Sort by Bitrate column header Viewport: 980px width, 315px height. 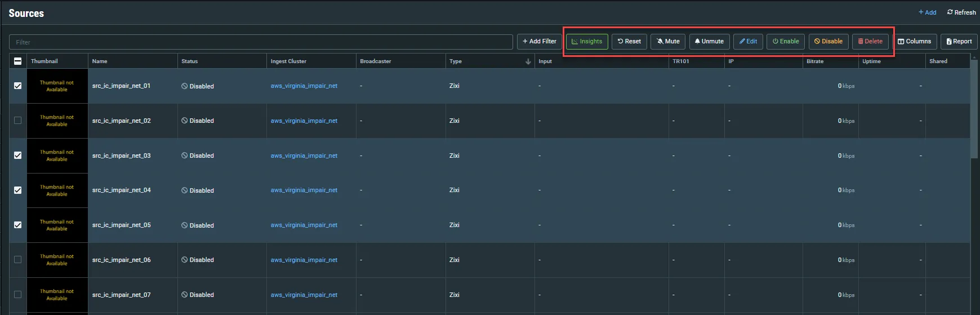pyautogui.click(x=830, y=61)
